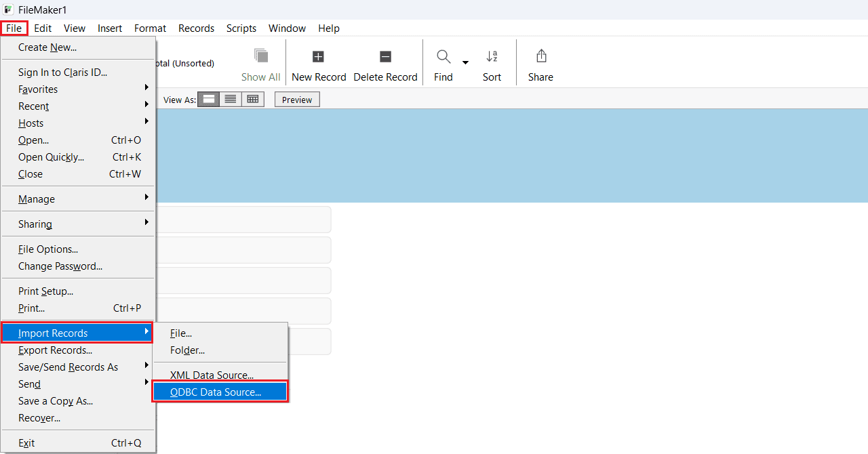
Task: Click the FileMaker app icon in title bar
Action: pyautogui.click(x=9, y=9)
